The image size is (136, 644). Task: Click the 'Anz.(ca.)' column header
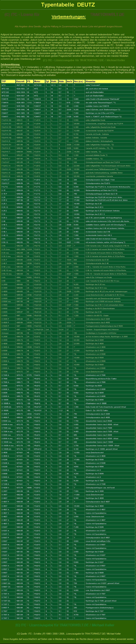tap(79, 81)
